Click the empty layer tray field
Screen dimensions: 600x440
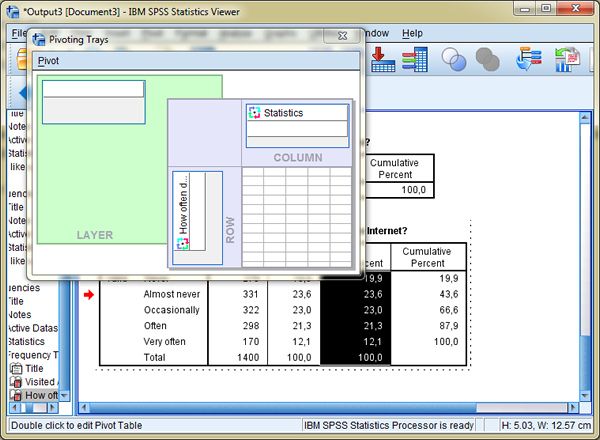[x=93, y=89]
